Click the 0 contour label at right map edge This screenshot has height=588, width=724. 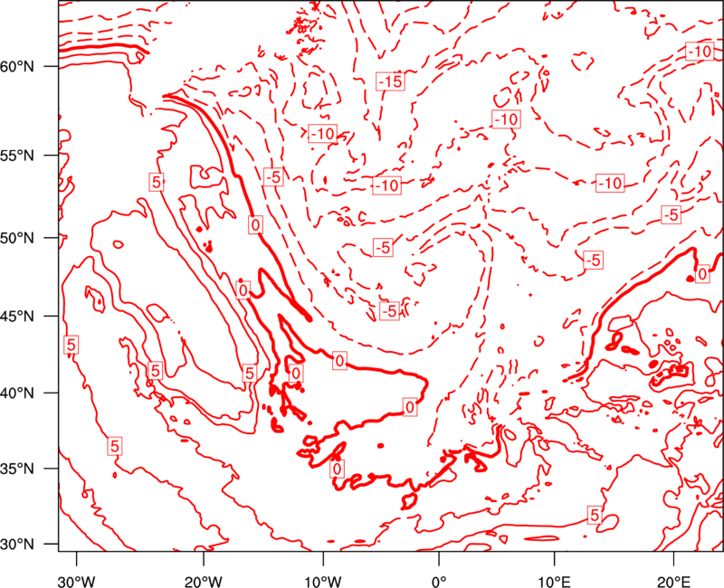click(702, 274)
